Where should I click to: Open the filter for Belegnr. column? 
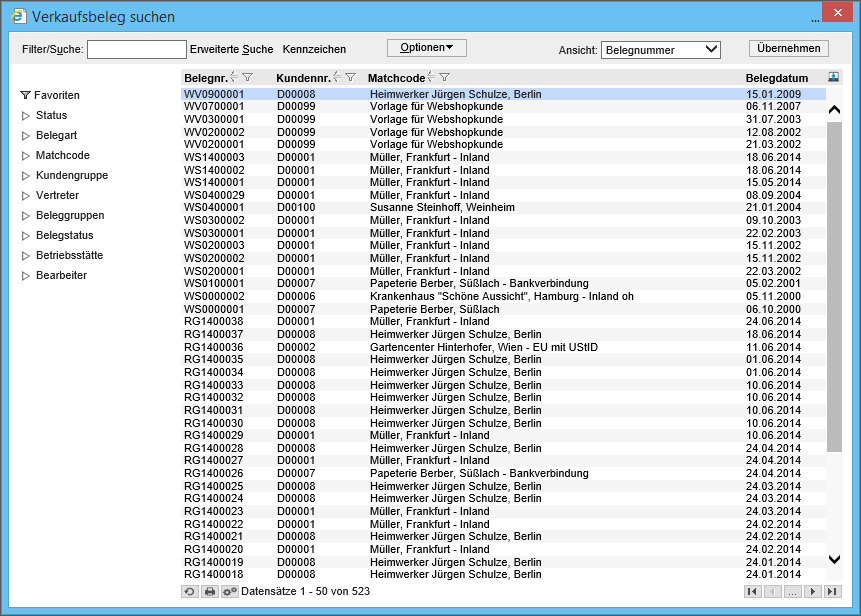point(248,77)
